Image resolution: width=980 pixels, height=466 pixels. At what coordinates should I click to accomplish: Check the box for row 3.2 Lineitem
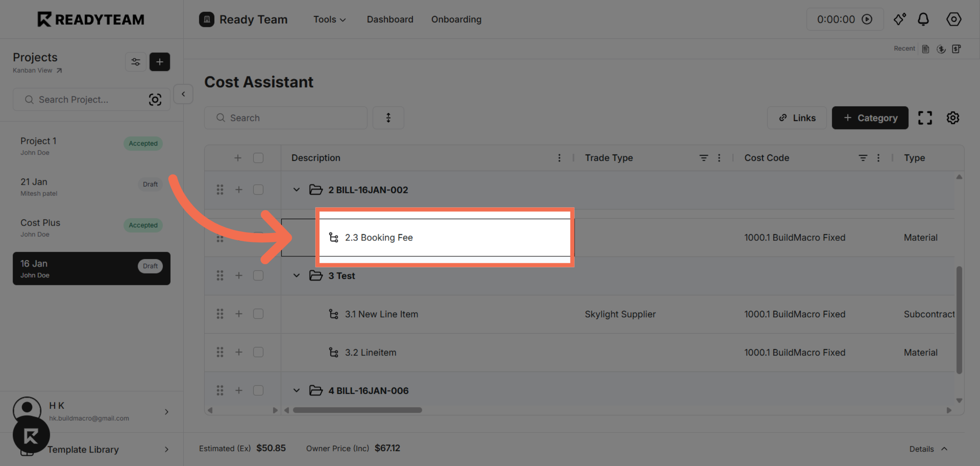[258, 352]
